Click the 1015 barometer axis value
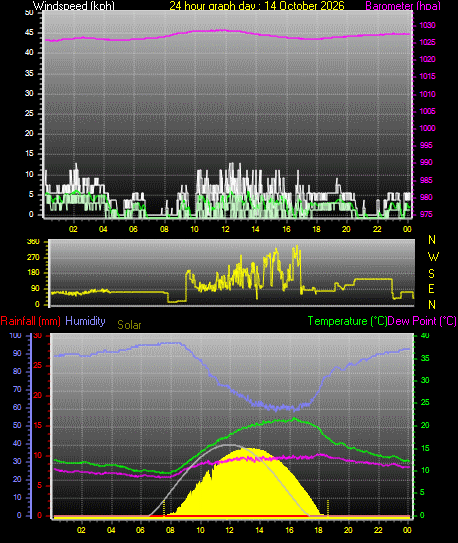The width and height of the screenshot is (458, 543). tap(428, 76)
